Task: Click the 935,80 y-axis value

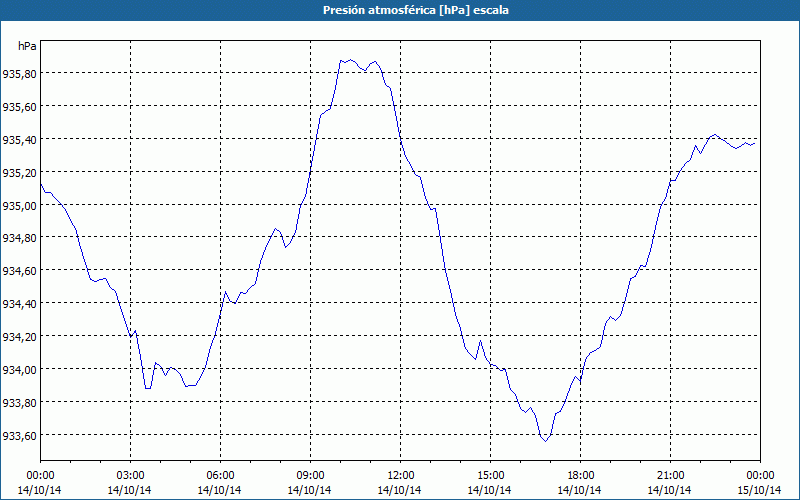Action: pos(20,74)
